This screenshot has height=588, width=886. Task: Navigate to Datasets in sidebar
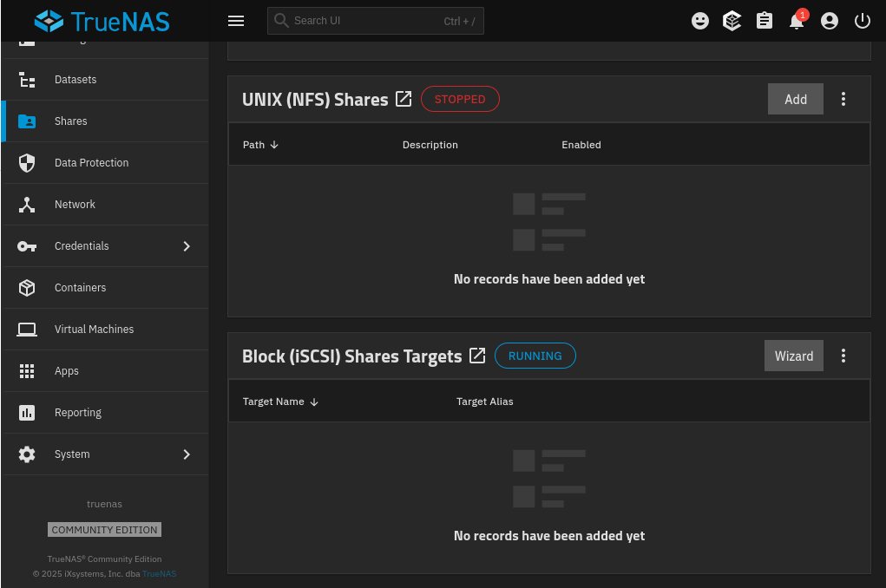[x=75, y=80]
